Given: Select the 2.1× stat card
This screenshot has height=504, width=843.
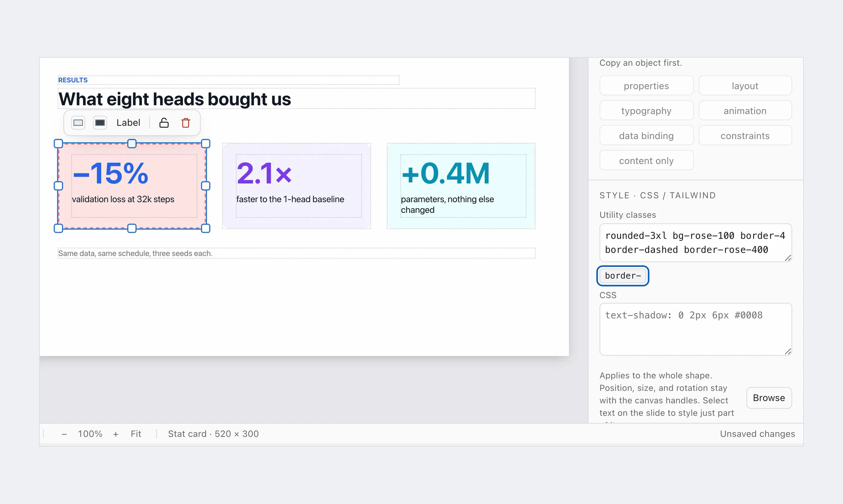Looking at the screenshot, I should click(296, 186).
